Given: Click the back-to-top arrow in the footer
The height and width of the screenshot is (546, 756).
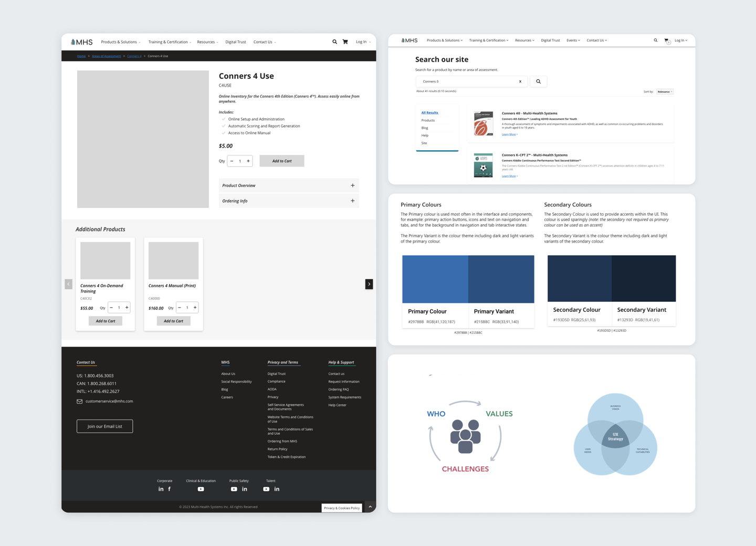Looking at the screenshot, I should coord(370,507).
